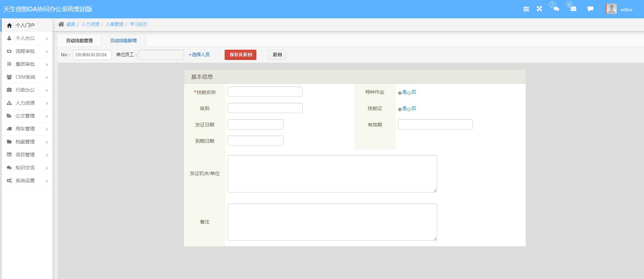The width and height of the screenshot is (644, 279).
Task: Select 否 for 特种作业
Action: pos(409,93)
